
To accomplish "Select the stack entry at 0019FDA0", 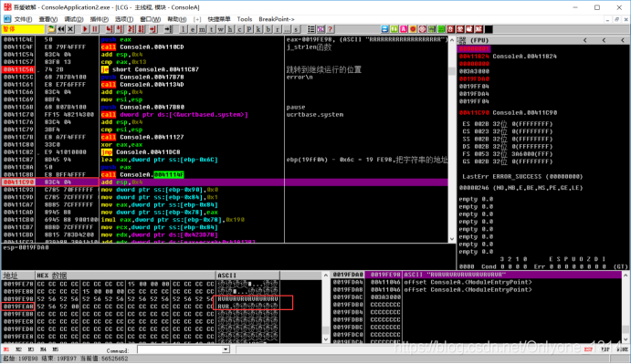I will [x=476, y=275].
